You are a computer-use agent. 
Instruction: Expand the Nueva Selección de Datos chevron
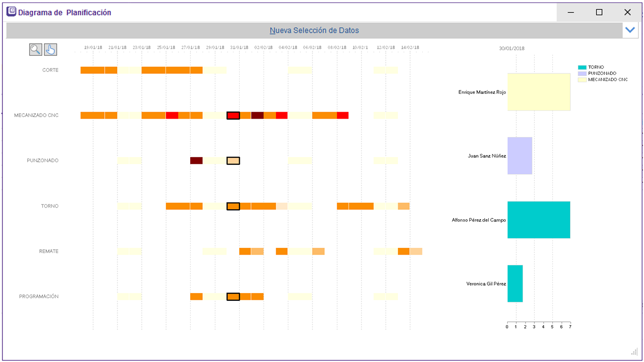tap(630, 30)
